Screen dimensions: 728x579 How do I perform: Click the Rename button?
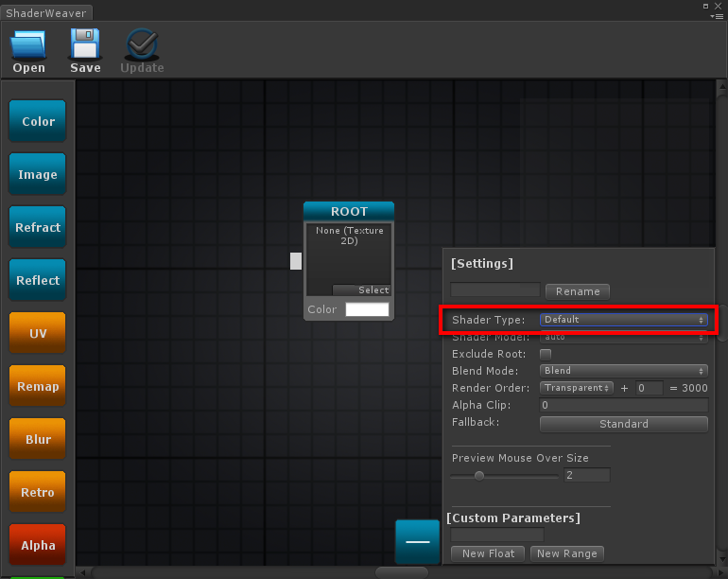tap(578, 291)
